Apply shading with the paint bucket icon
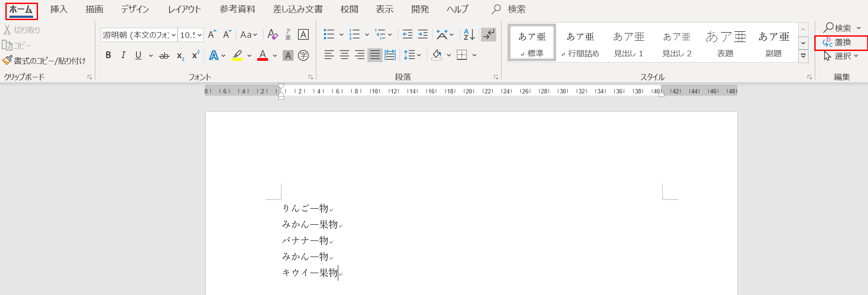This screenshot has width=868, height=295. click(437, 55)
